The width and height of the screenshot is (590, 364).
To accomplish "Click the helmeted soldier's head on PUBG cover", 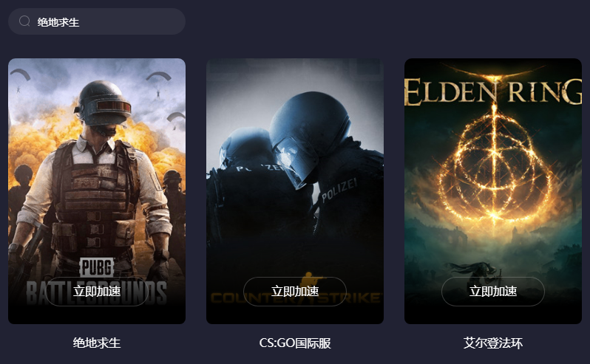I will pyautogui.click(x=102, y=103).
